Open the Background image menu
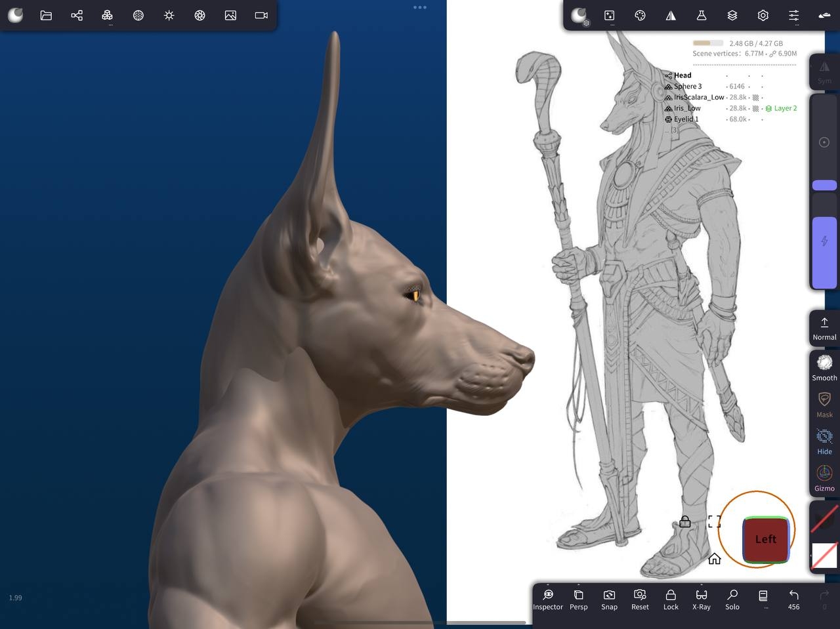 (x=230, y=15)
